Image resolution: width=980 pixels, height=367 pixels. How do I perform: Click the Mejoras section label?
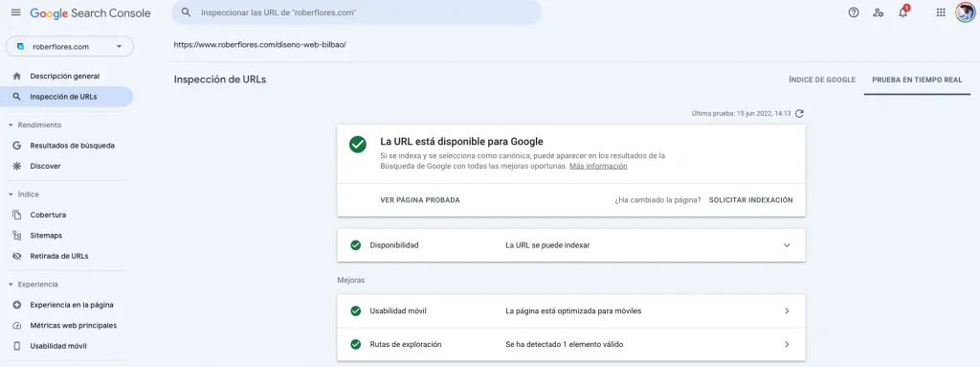coord(350,280)
